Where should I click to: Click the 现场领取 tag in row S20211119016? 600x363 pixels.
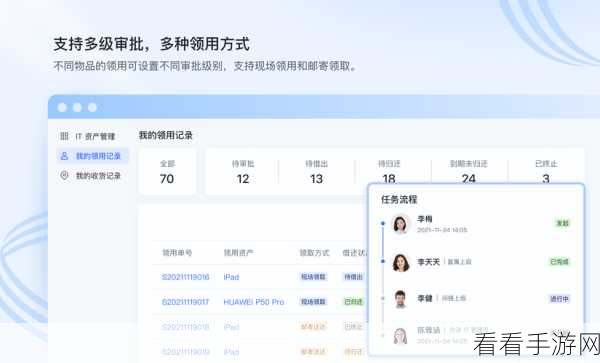point(313,277)
